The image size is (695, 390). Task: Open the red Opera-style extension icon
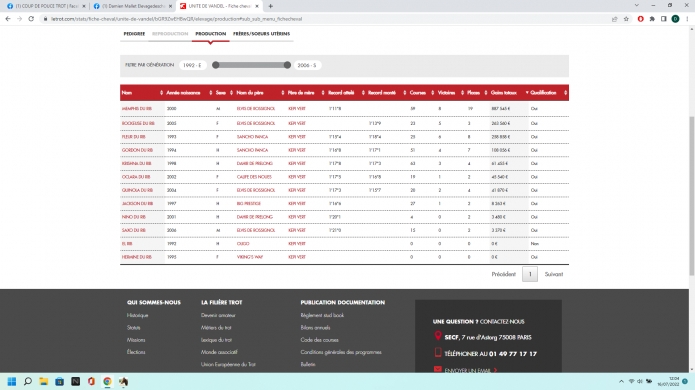(x=640, y=19)
